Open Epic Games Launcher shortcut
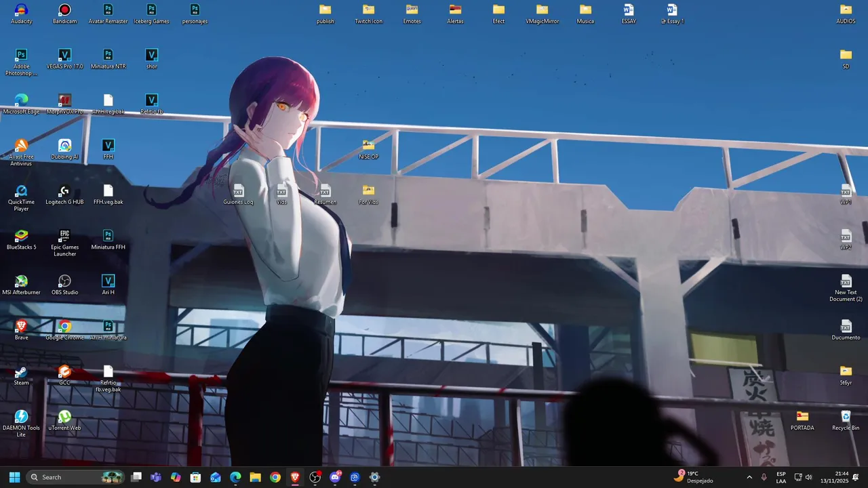868x488 pixels. tap(64, 243)
